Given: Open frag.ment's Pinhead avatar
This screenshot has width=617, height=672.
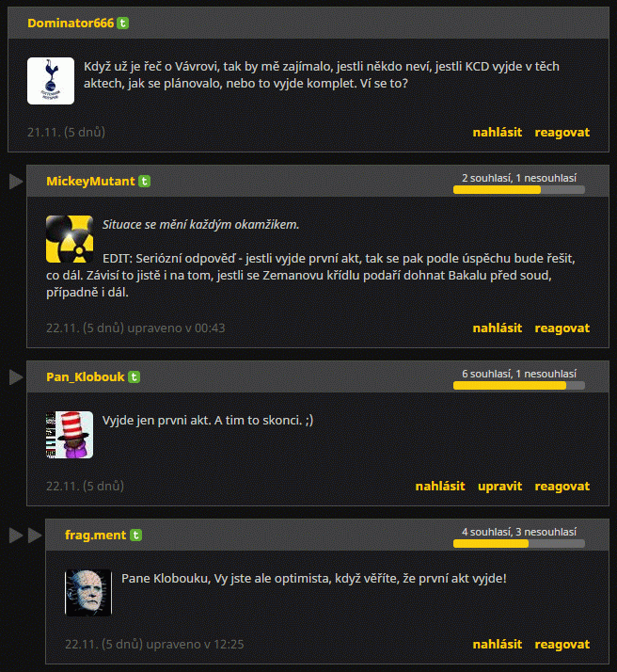Looking at the screenshot, I should 88,593.
